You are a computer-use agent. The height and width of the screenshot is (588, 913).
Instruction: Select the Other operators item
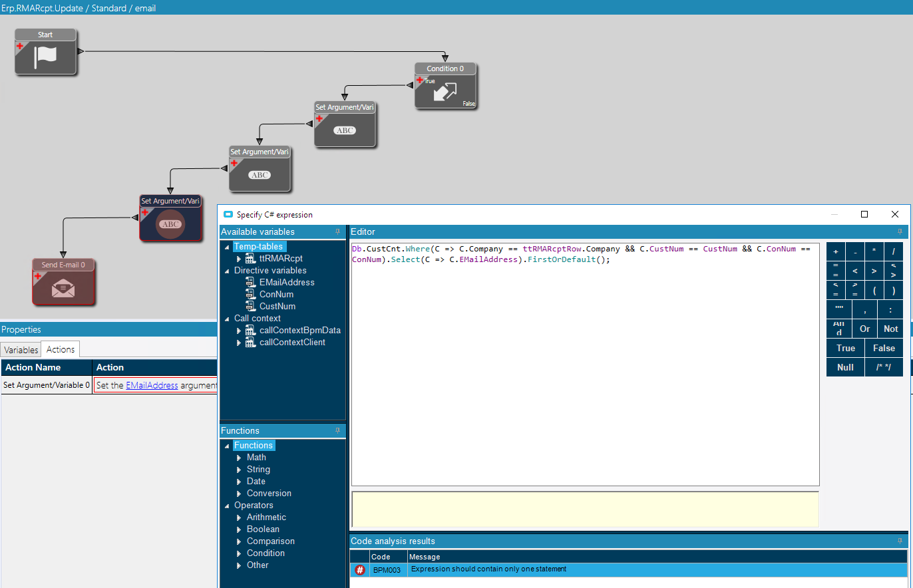(258, 565)
